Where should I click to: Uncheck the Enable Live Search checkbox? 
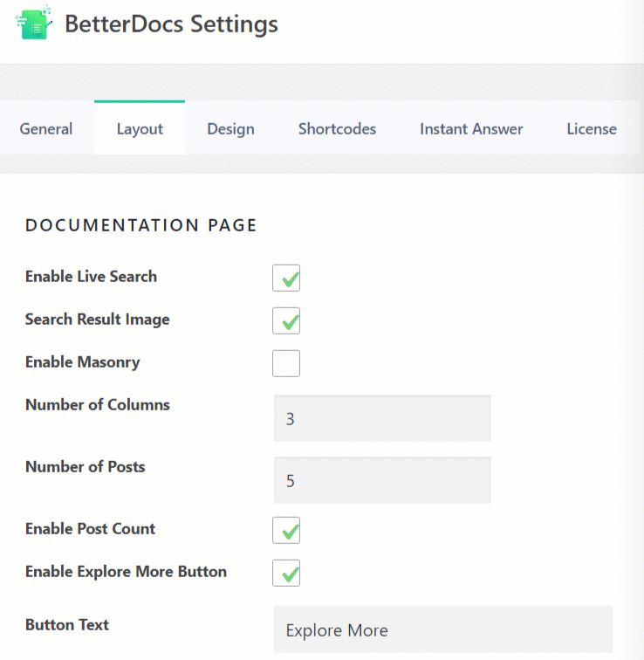[x=286, y=278]
